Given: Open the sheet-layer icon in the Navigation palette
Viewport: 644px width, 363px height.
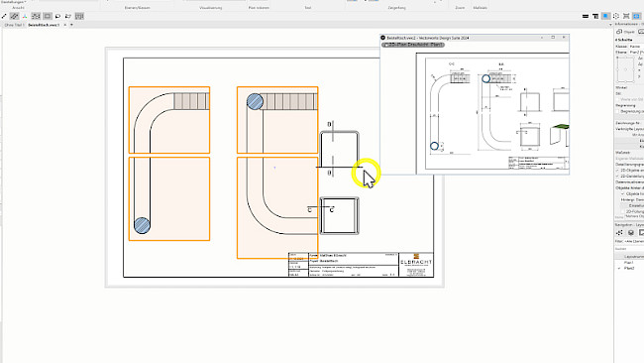Looking at the screenshot, I should (x=641, y=233).
